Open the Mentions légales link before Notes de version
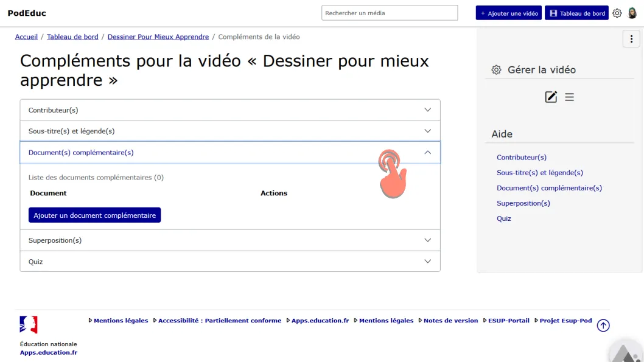The height and width of the screenshot is (362, 644). (x=386, y=321)
